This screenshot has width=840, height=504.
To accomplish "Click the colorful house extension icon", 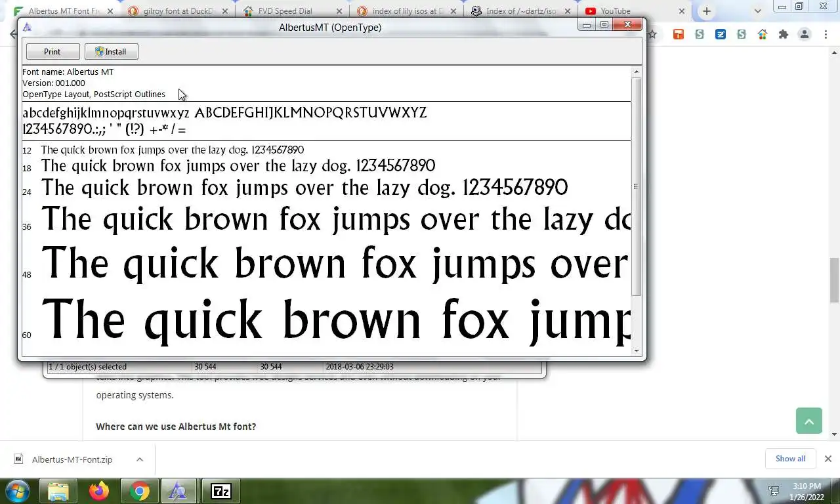I will coord(763,34).
